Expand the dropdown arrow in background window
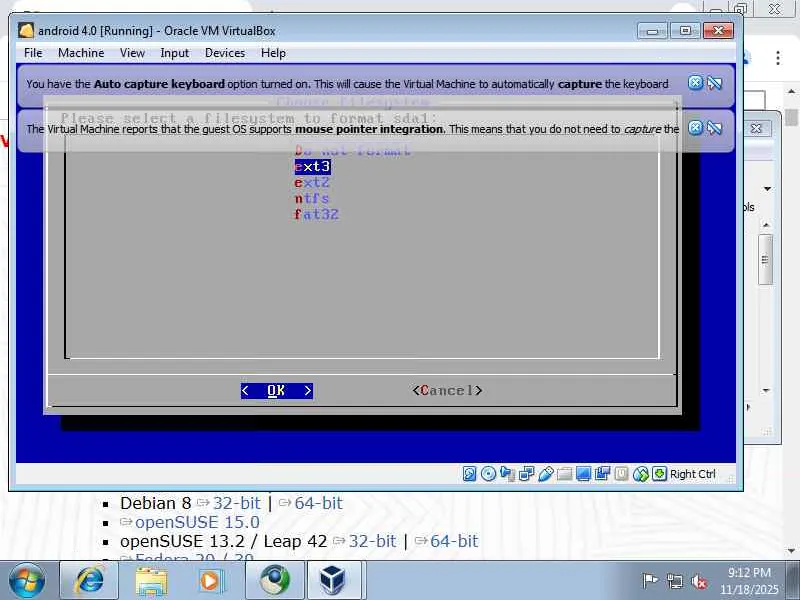Image resolution: width=800 pixels, height=600 pixels. [767, 189]
